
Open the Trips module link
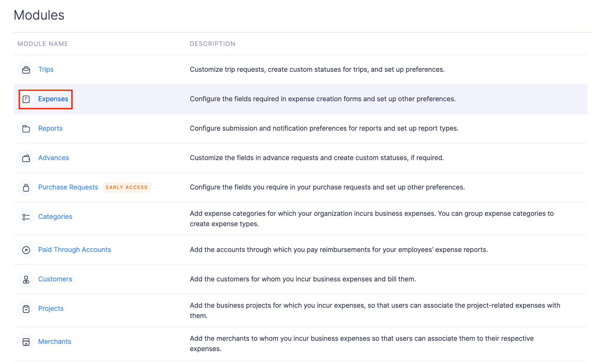click(46, 69)
